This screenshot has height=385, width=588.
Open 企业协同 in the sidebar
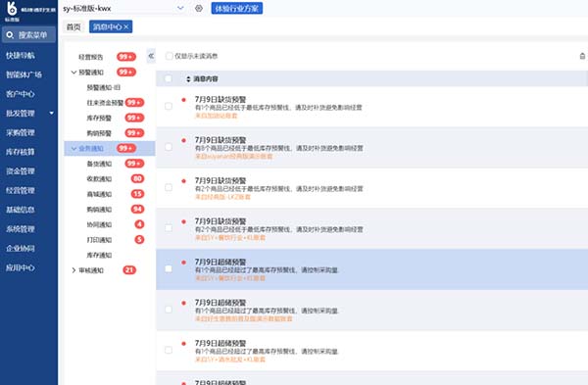(x=21, y=249)
